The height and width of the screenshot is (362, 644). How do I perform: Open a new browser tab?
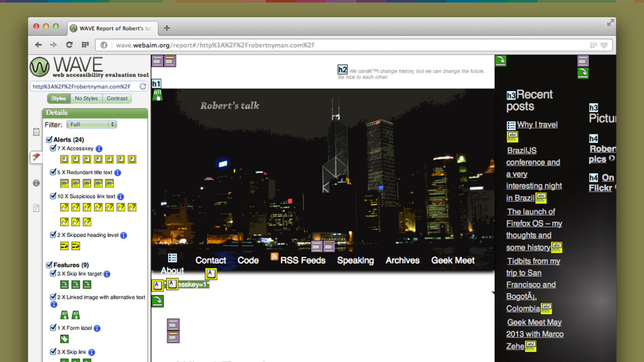167,28
